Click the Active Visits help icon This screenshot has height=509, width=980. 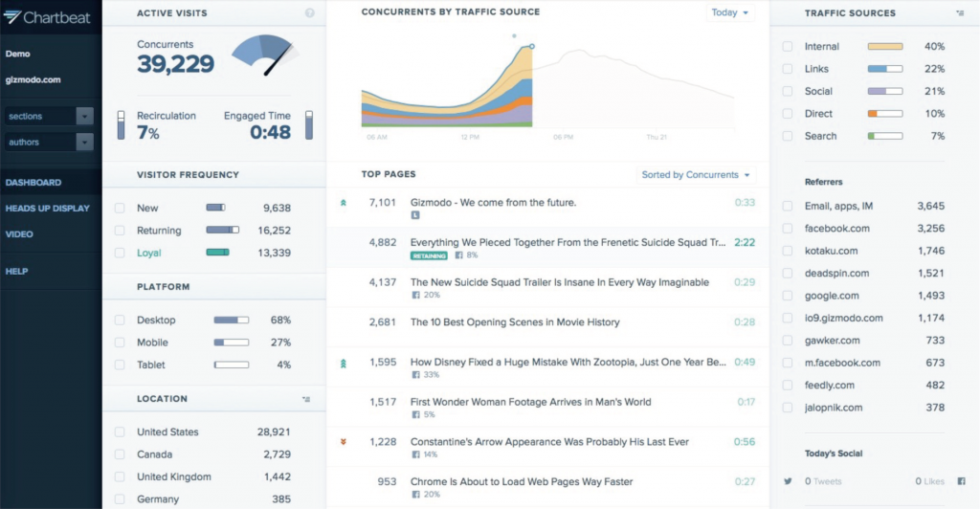point(309,13)
